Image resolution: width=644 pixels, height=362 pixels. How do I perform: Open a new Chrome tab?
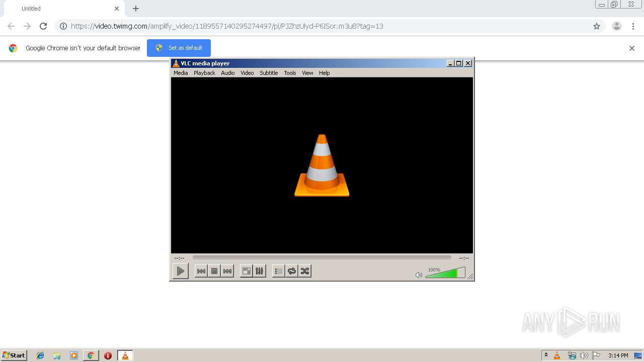pyautogui.click(x=136, y=9)
